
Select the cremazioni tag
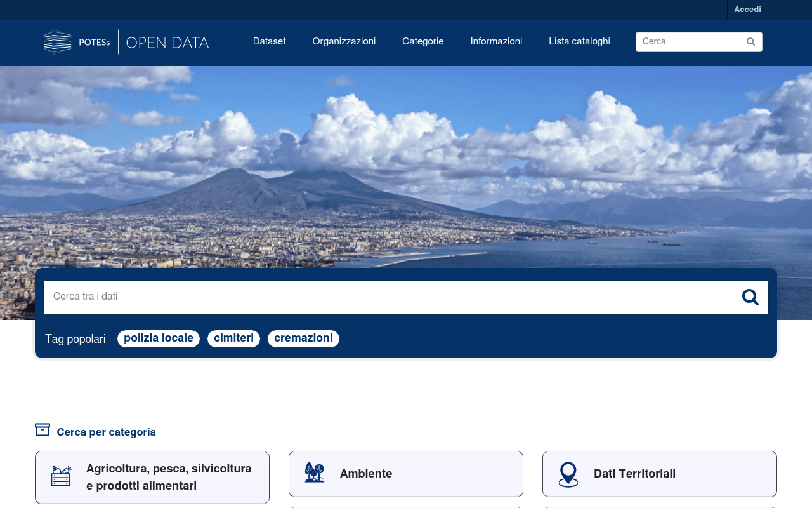(303, 338)
